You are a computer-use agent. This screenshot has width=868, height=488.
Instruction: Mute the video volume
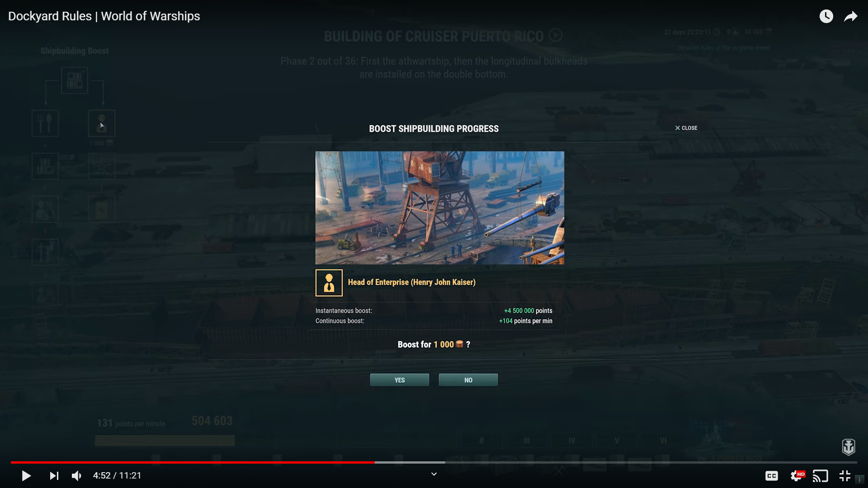tap(77, 475)
